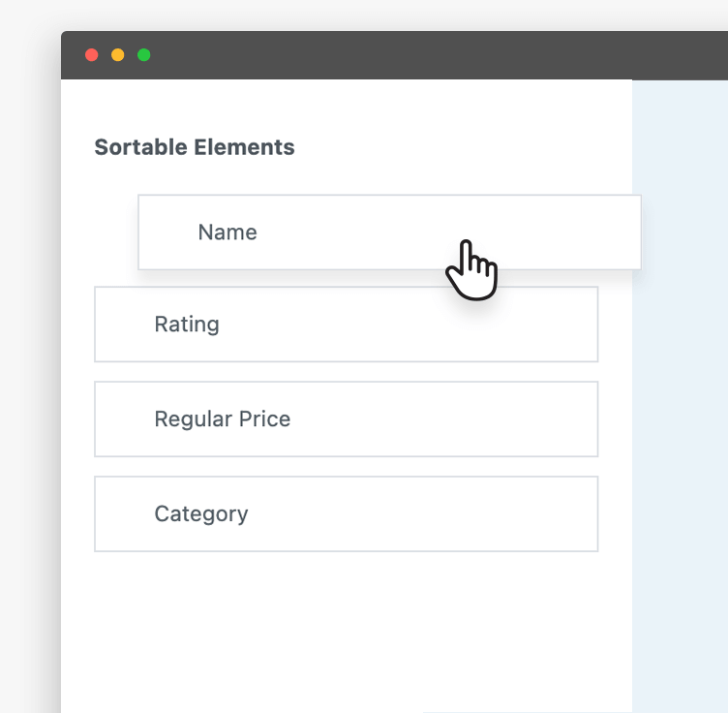728x713 pixels.
Task: Click the Sortable Elements heading
Action: point(195,147)
